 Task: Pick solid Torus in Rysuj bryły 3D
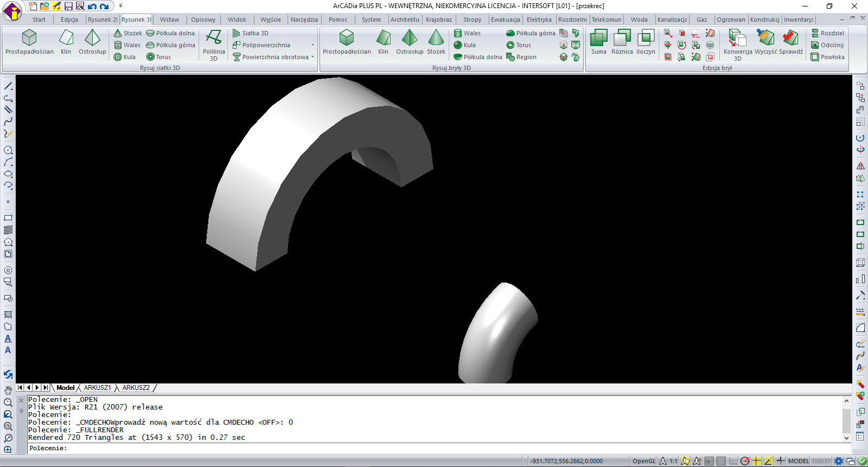pos(518,45)
